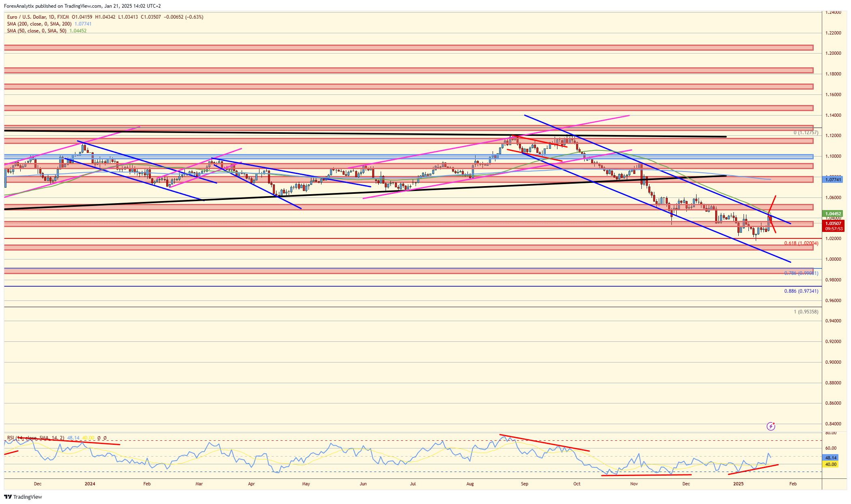Click the Oct label on time axis

[577, 484]
